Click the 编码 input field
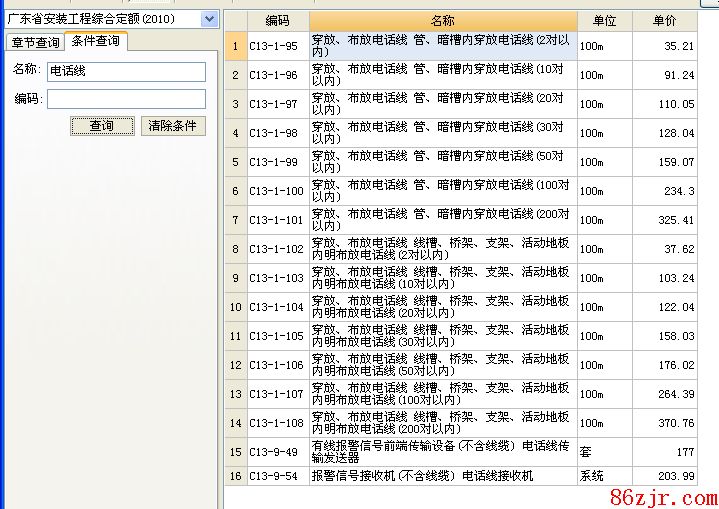Viewport: 719px width, 509px height. pyautogui.click(x=126, y=99)
